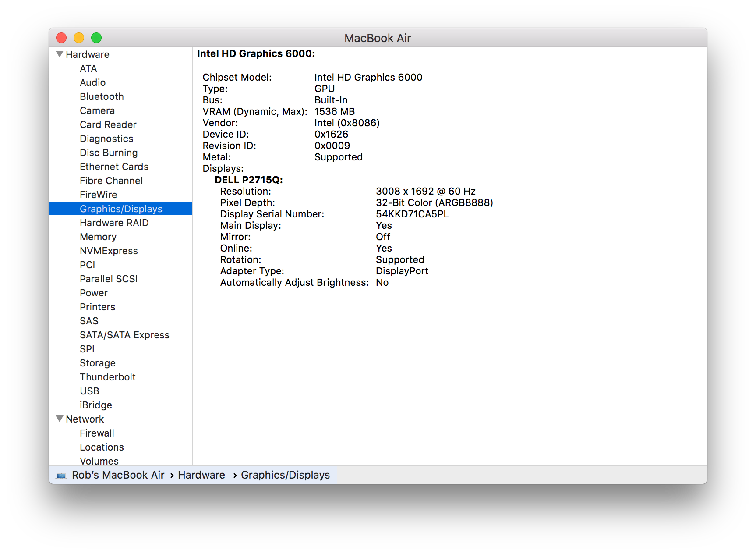Click the resolution value 3008 x 1692
The width and height of the screenshot is (756, 554).
tap(426, 191)
